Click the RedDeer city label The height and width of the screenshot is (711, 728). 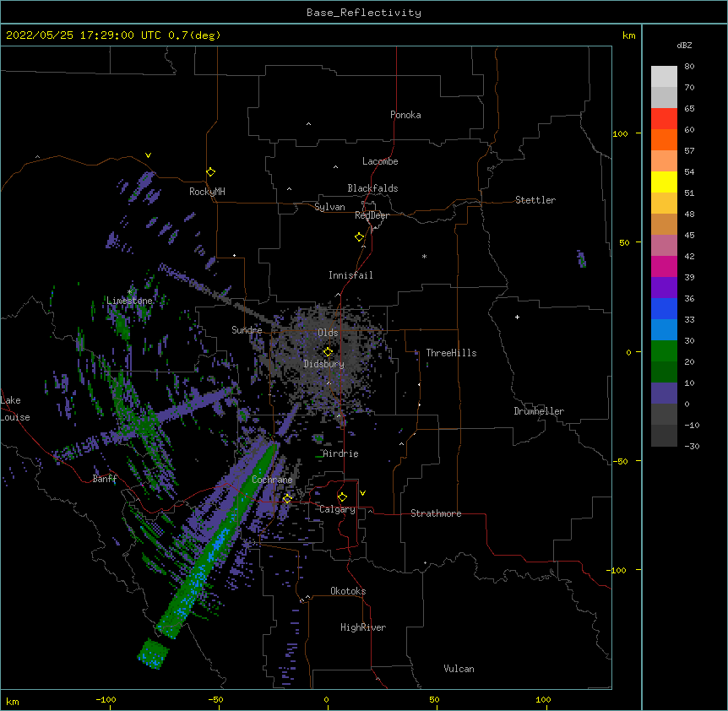372,215
